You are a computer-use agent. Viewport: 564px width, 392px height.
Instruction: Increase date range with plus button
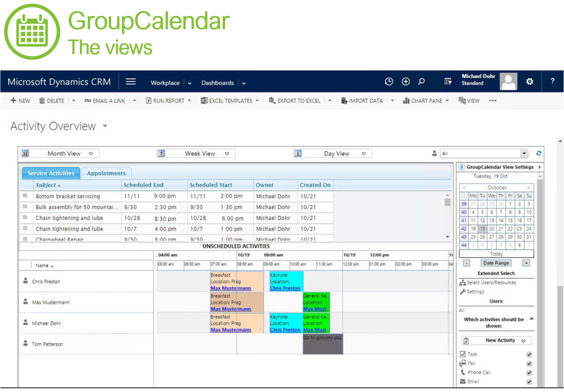pos(526,263)
